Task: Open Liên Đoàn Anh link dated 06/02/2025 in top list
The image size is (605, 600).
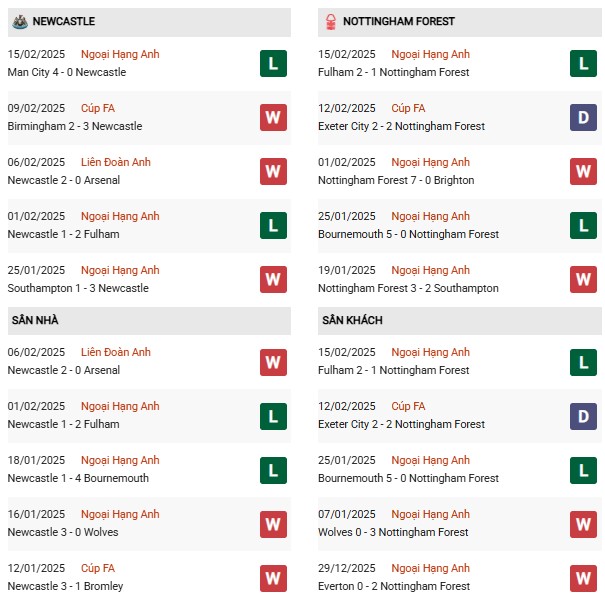Action: (x=116, y=162)
